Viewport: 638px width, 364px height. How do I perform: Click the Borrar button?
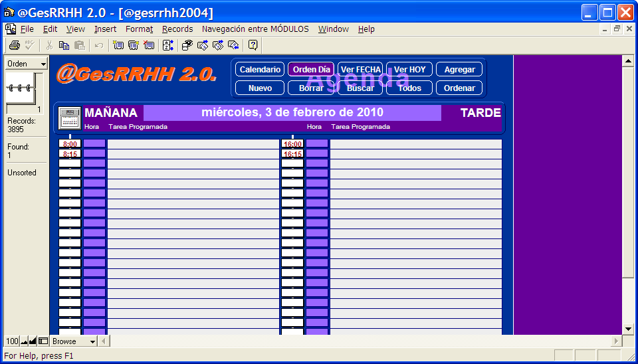pos(311,88)
